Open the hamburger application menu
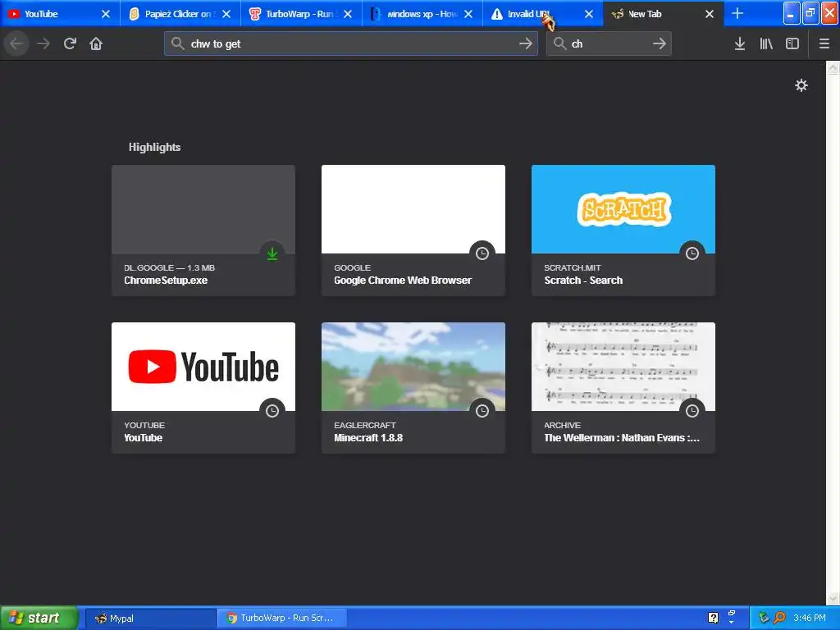Image resolution: width=840 pixels, height=630 pixels. tap(824, 43)
